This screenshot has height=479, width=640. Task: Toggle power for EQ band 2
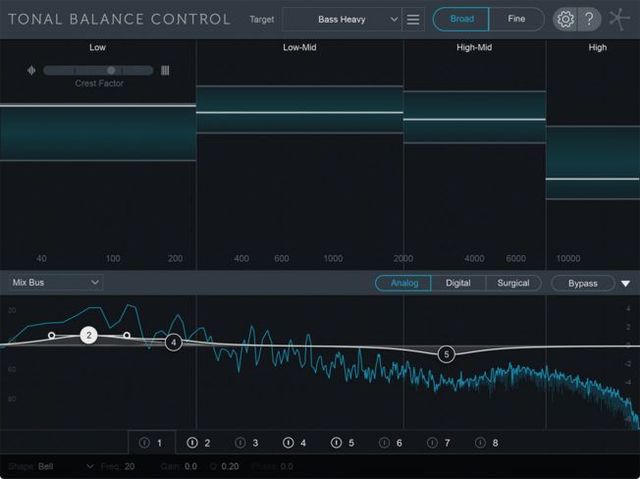pyautogui.click(x=192, y=443)
